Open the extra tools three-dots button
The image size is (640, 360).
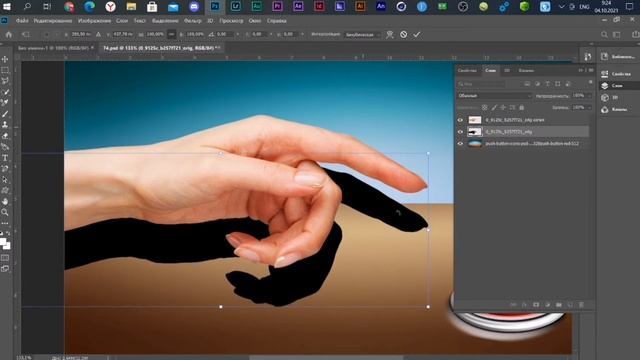pos(5,223)
